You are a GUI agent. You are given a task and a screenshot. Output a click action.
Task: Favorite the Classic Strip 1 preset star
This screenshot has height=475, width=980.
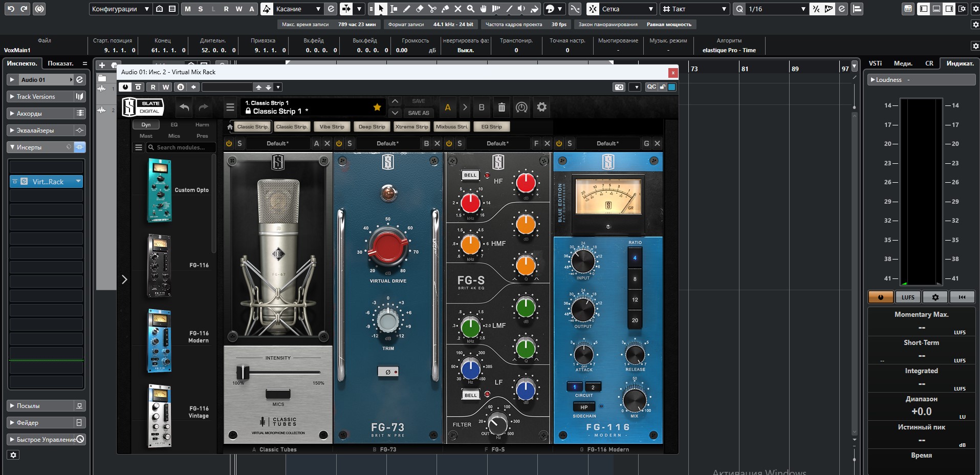tap(377, 107)
